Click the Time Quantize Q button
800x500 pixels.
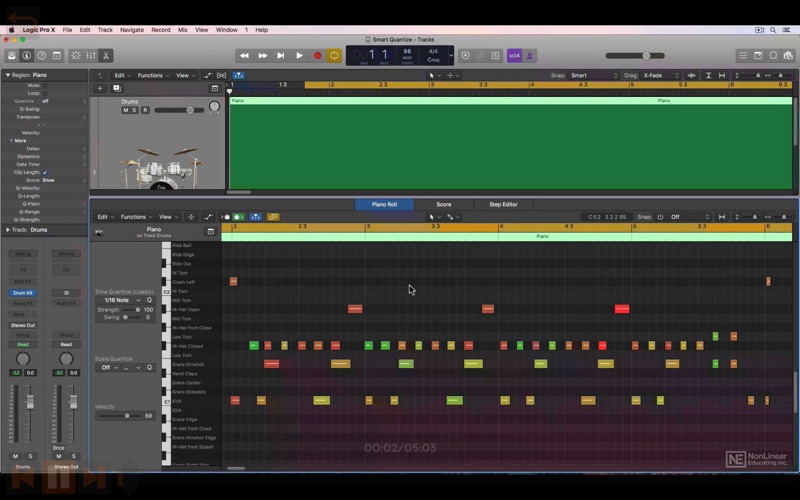pos(149,301)
